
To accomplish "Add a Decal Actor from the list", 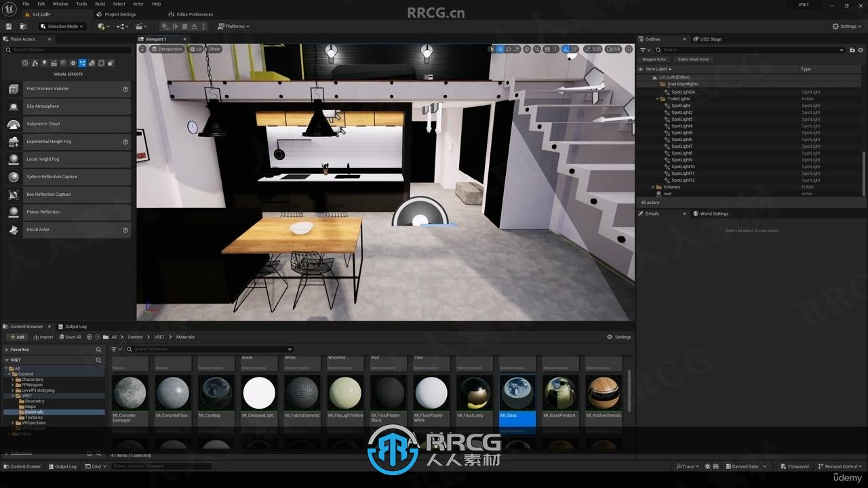I will pyautogui.click(x=66, y=230).
